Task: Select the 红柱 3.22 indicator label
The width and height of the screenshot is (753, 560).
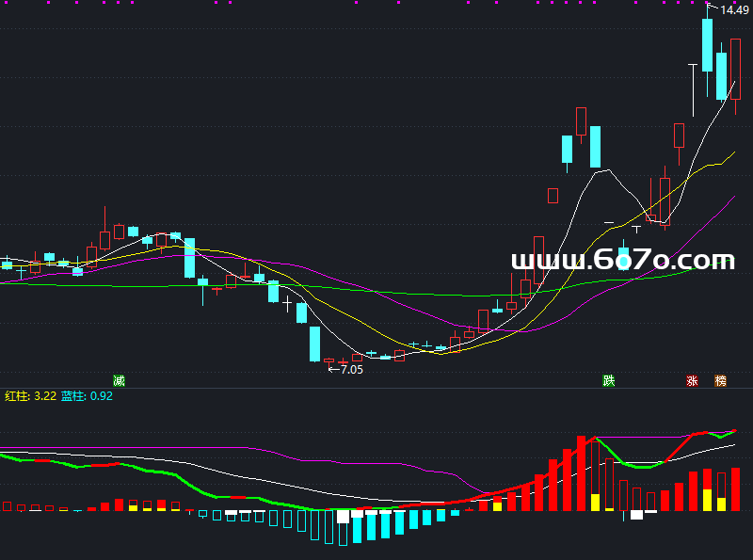Action: (28, 396)
